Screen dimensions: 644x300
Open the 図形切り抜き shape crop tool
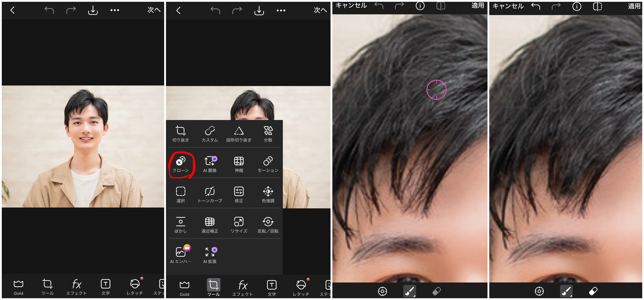click(239, 134)
